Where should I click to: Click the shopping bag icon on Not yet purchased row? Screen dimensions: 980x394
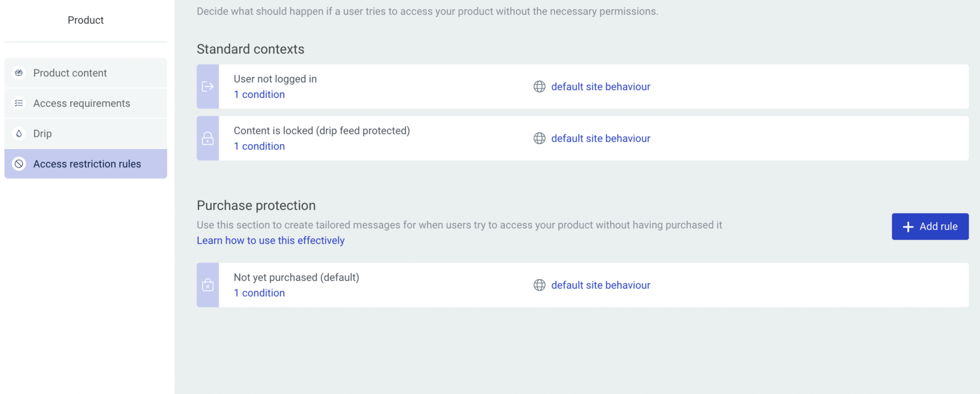click(208, 285)
